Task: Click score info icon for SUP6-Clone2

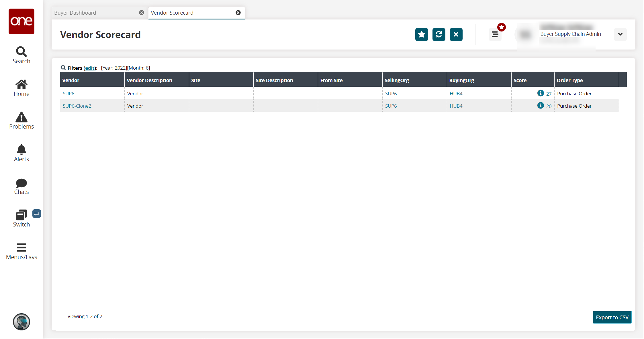Action: pos(540,105)
